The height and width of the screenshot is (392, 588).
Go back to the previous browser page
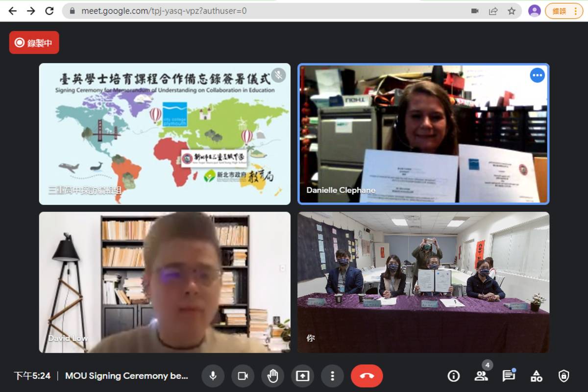13,11
